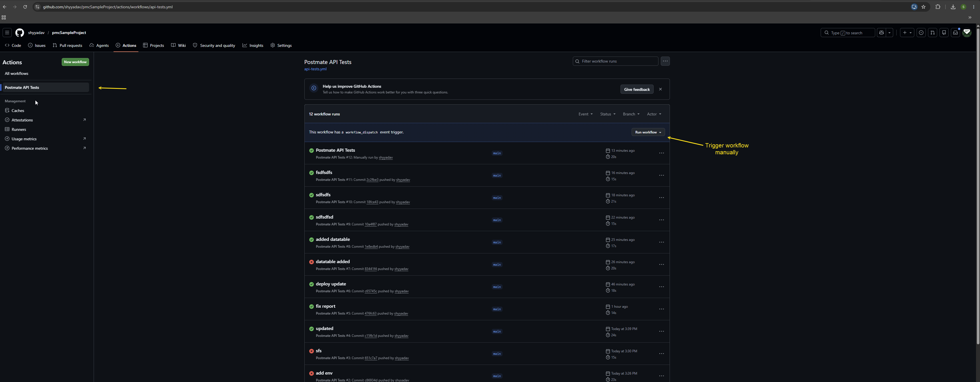Click the install app icon in address bar
This screenshot has height=382, width=980.
tap(914, 7)
